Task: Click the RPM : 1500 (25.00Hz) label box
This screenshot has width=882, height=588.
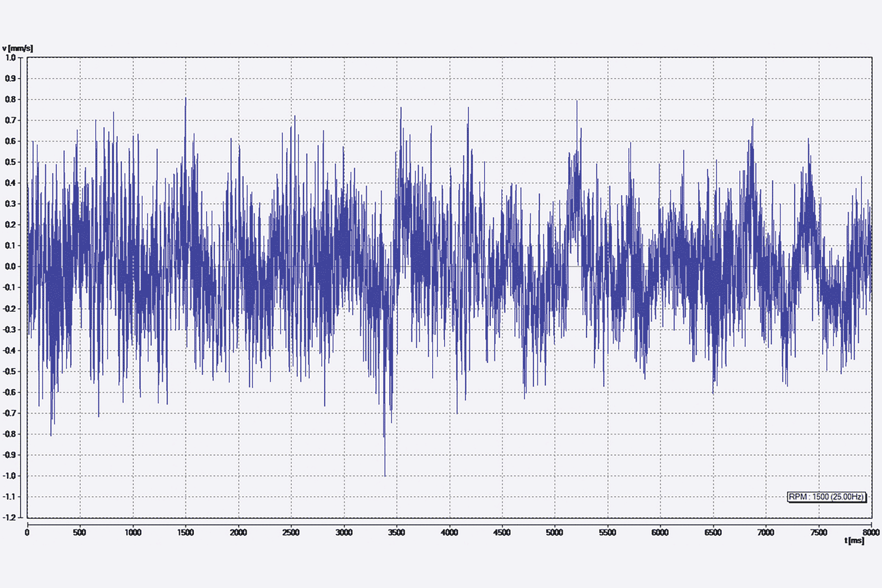Action: [826, 497]
